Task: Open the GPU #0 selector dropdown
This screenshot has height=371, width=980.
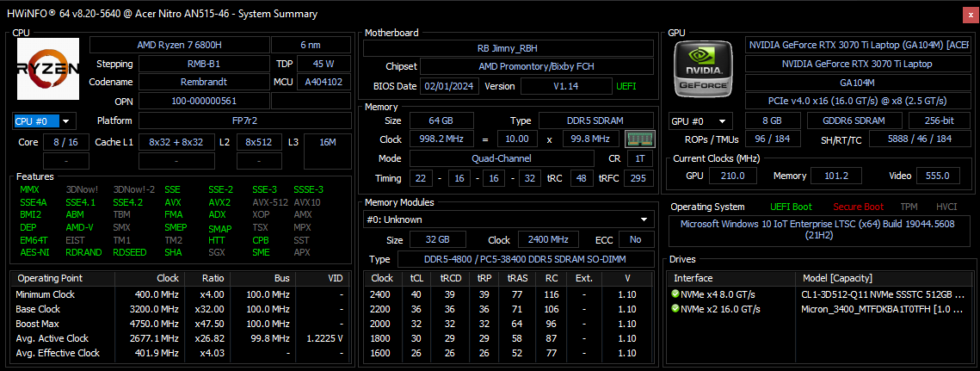Action: [x=700, y=121]
